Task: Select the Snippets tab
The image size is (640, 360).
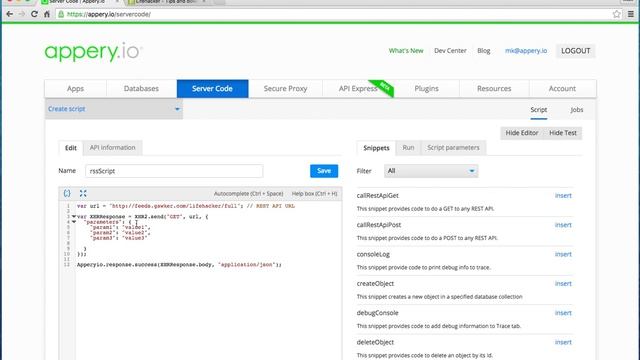Action: click(x=376, y=148)
